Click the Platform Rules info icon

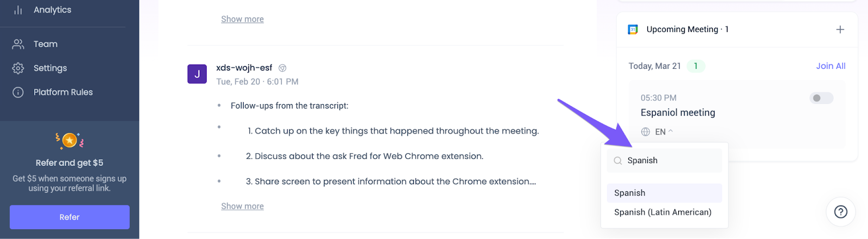18,92
